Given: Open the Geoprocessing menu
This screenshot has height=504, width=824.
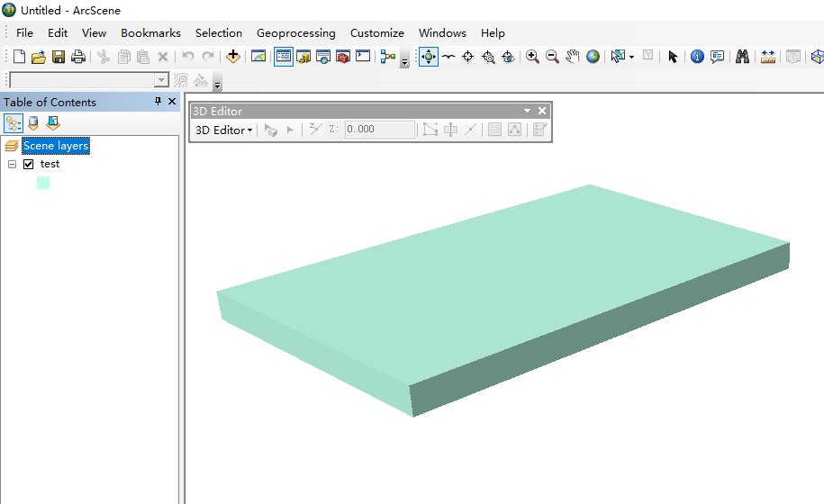Looking at the screenshot, I should (295, 33).
